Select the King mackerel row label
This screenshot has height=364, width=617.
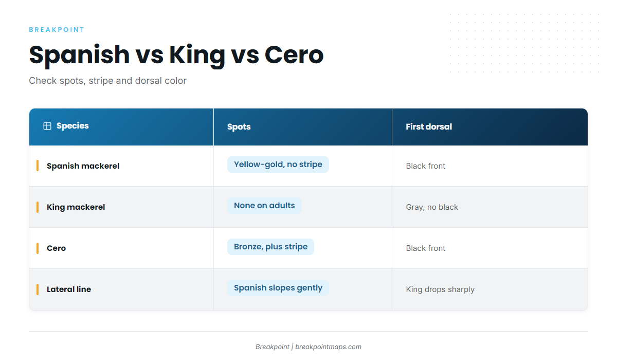(x=76, y=207)
